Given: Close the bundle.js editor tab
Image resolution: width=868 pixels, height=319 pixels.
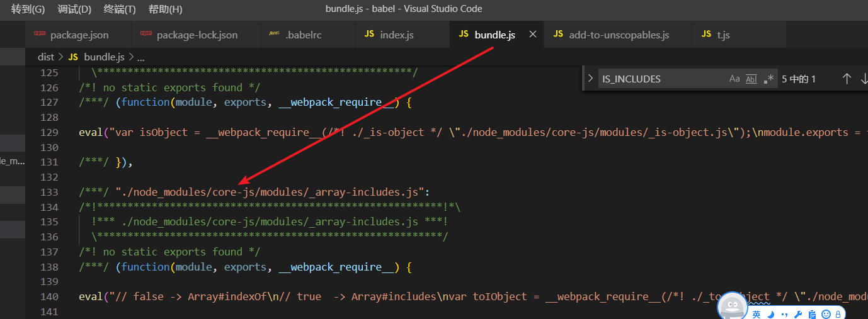Looking at the screenshot, I should click(x=532, y=35).
